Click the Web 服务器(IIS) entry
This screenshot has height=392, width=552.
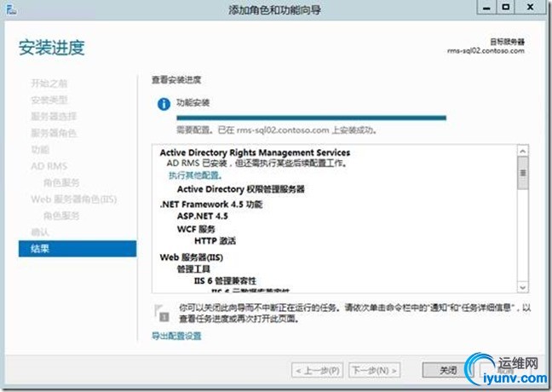tap(192, 257)
